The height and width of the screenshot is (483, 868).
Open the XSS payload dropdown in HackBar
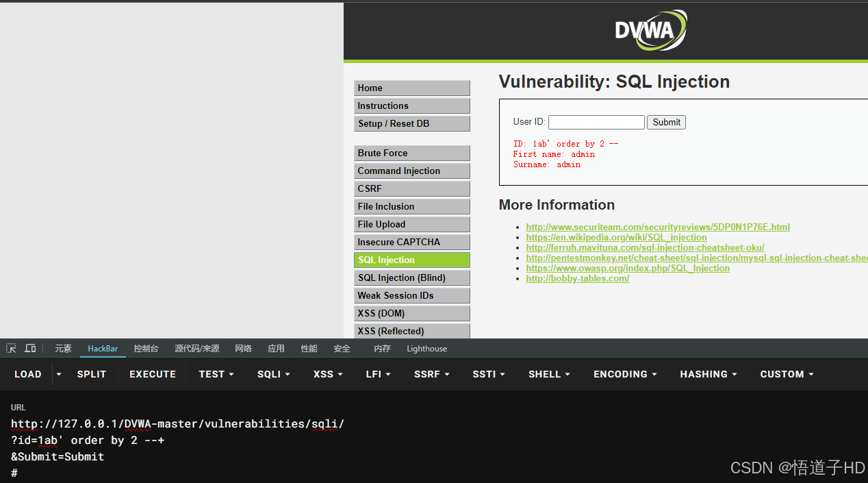pyautogui.click(x=328, y=374)
